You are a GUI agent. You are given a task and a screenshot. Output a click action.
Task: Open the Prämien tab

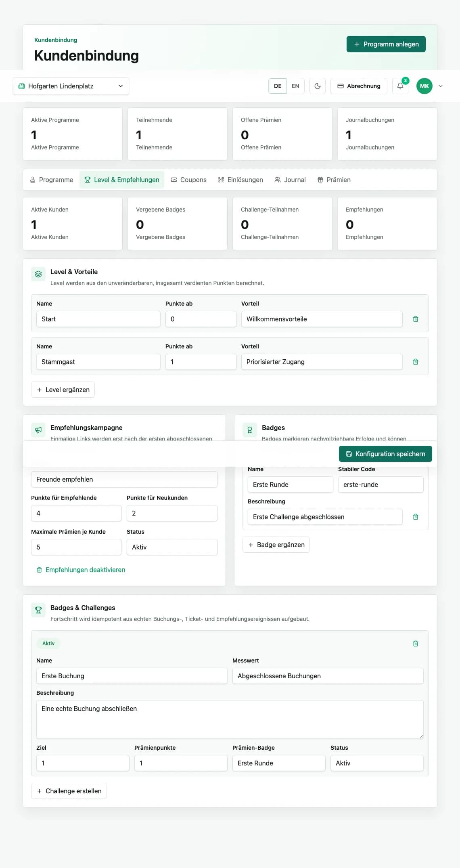tap(334, 180)
